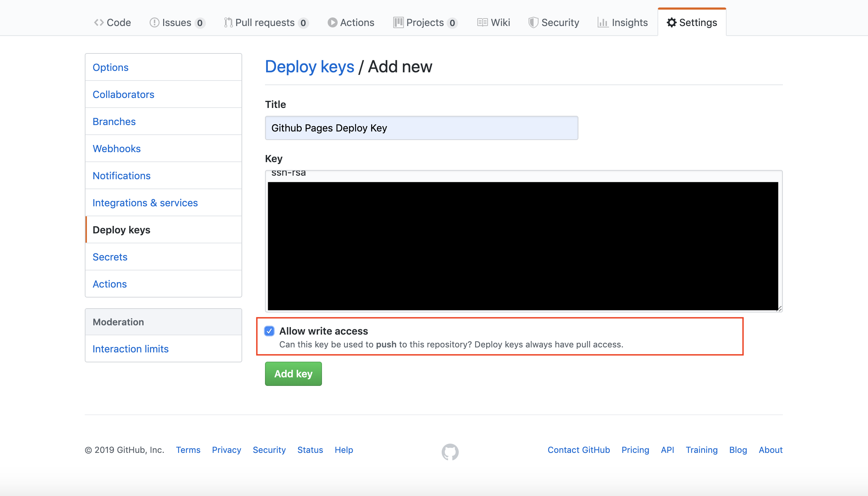Open the Insights tab
The image size is (868, 496).
pos(623,22)
